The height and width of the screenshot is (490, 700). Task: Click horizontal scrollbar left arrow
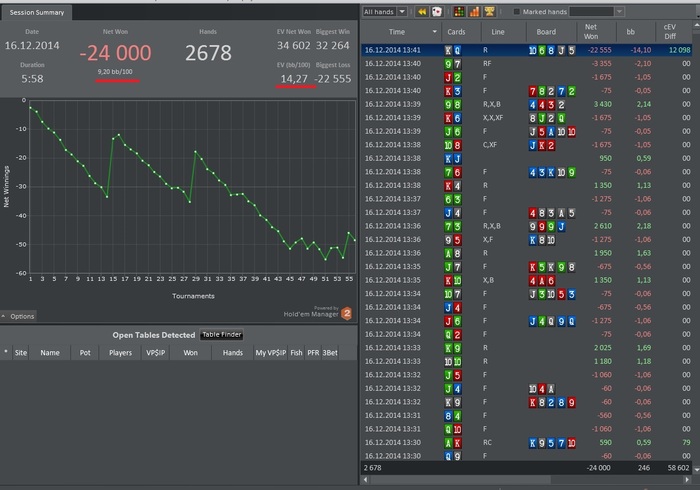(x=366, y=480)
